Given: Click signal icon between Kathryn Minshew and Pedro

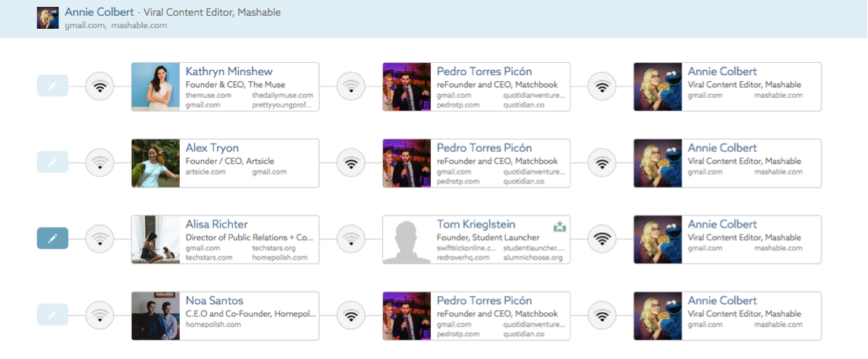Looking at the screenshot, I should click(x=351, y=87).
